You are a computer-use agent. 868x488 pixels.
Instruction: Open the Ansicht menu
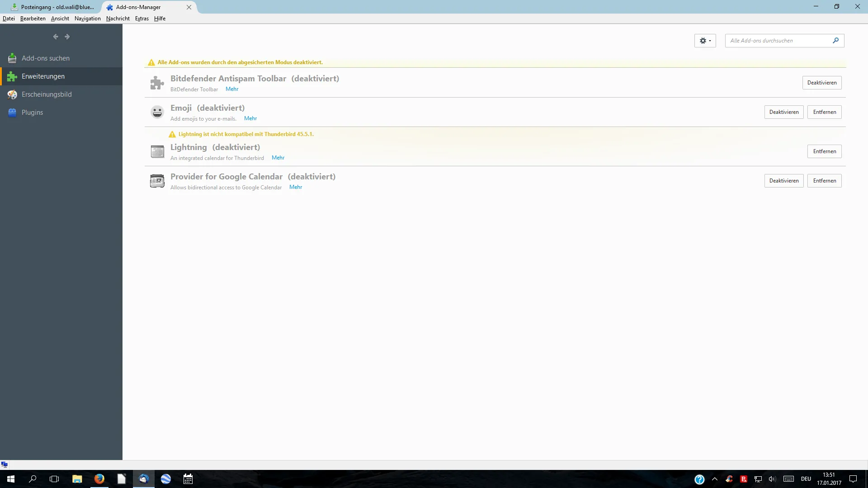click(60, 19)
